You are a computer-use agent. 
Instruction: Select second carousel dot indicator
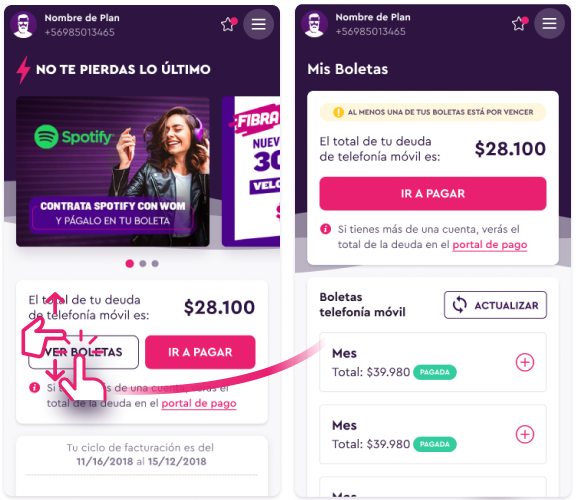(143, 264)
